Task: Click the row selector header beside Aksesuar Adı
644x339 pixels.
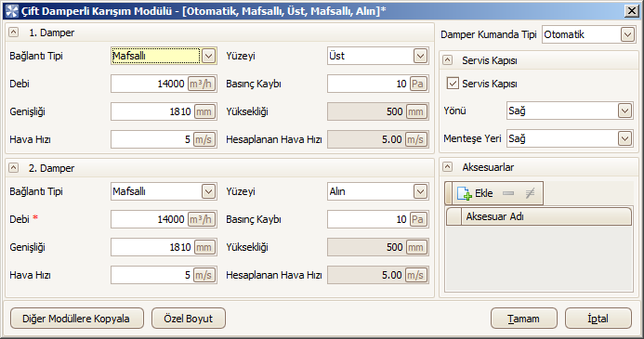Action: tap(453, 216)
